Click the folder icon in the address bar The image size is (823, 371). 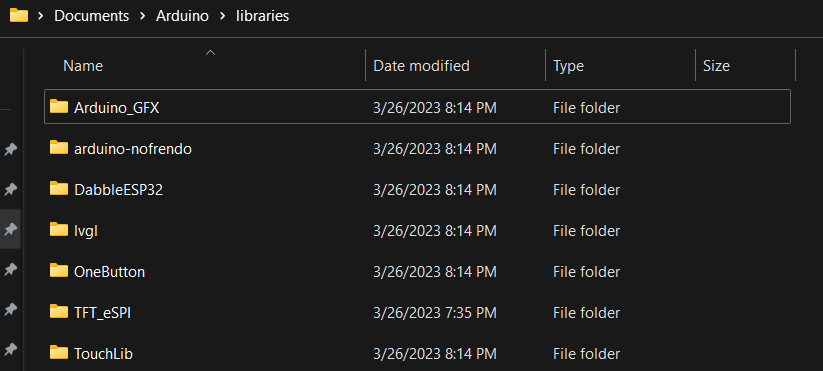point(19,16)
